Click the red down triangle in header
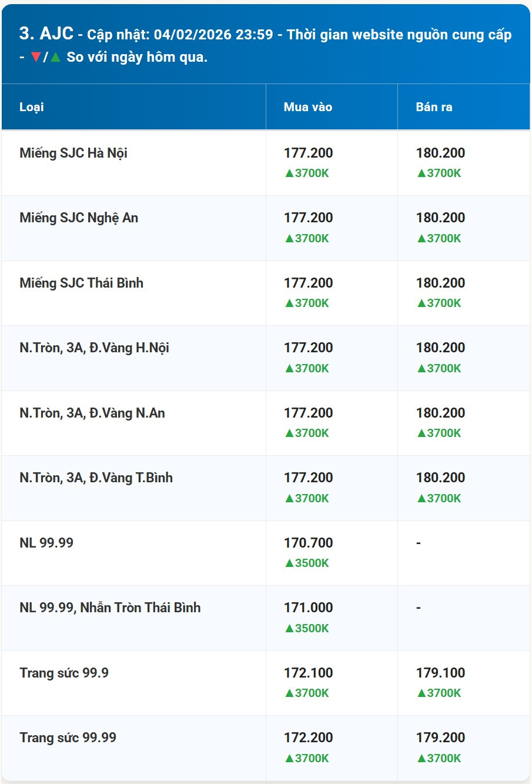The height and width of the screenshot is (784, 532). coord(36,57)
